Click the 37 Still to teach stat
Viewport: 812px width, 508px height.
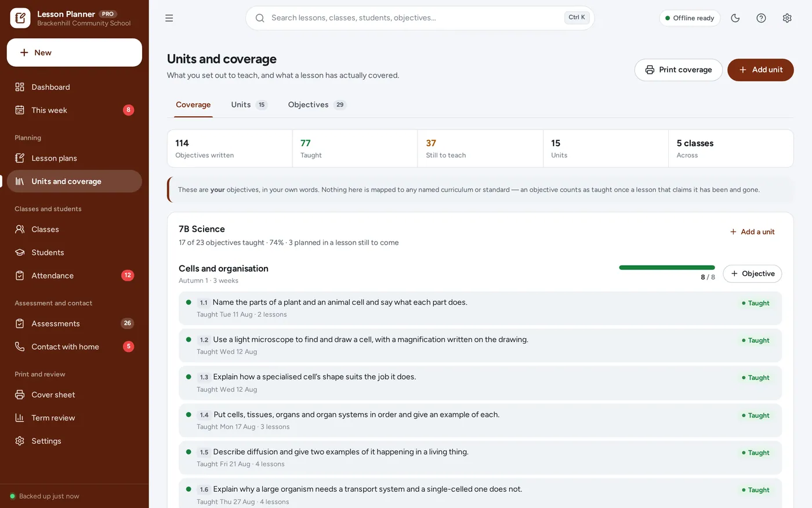480,149
